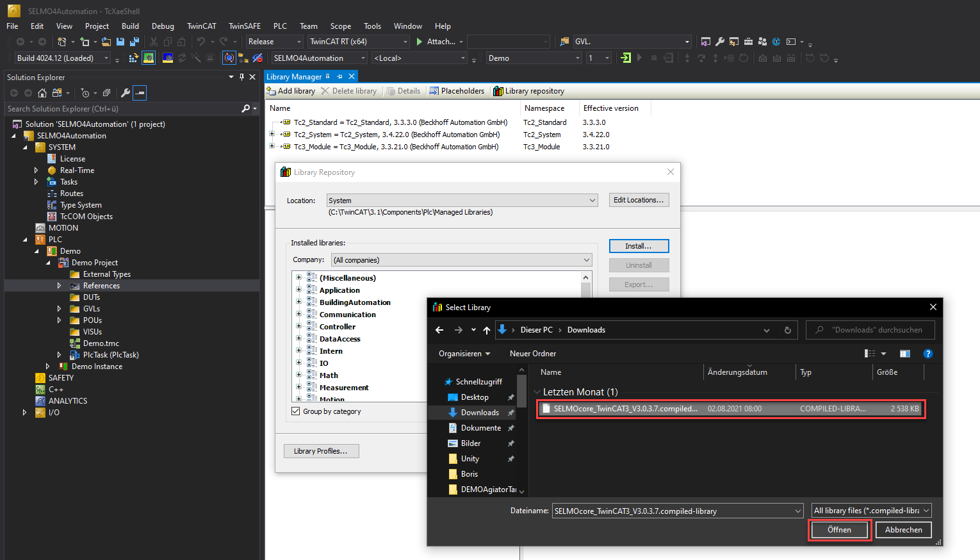Click the Öffnen button
The image size is (980, 560).
tap(839, 530)
